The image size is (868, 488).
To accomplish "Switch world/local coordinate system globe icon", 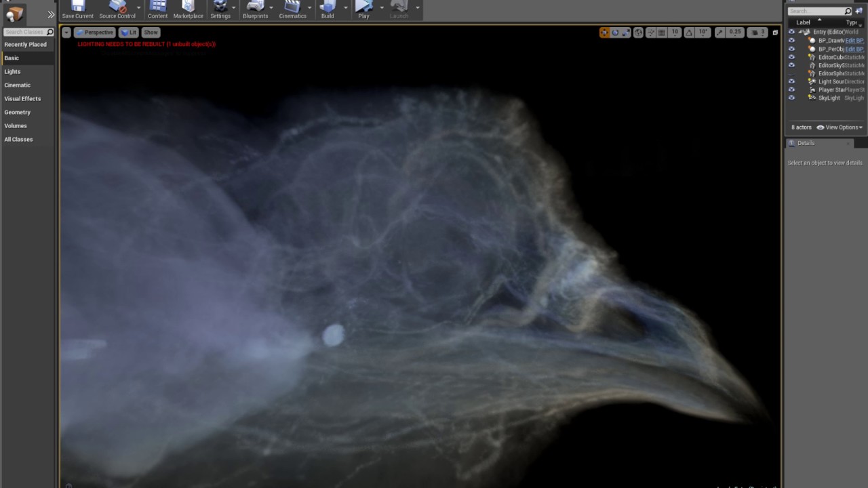I will (638, 33).
